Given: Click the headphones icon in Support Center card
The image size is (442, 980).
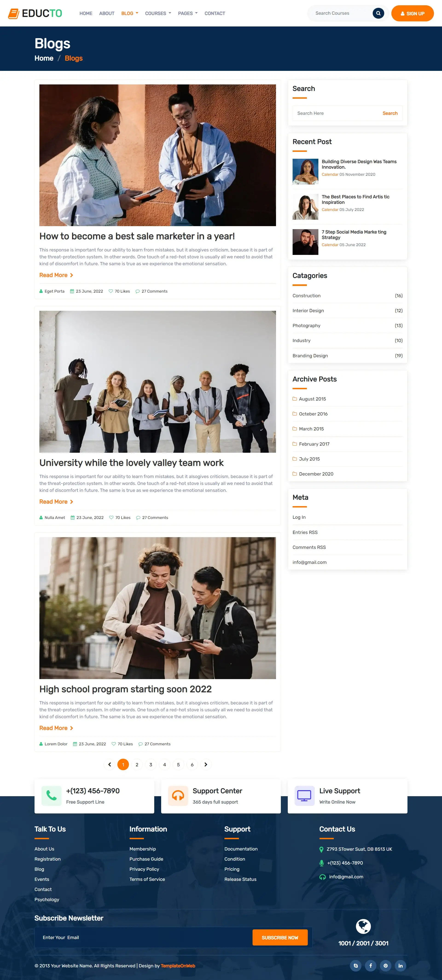Looking at the screenshot, I should coord(178,796).
